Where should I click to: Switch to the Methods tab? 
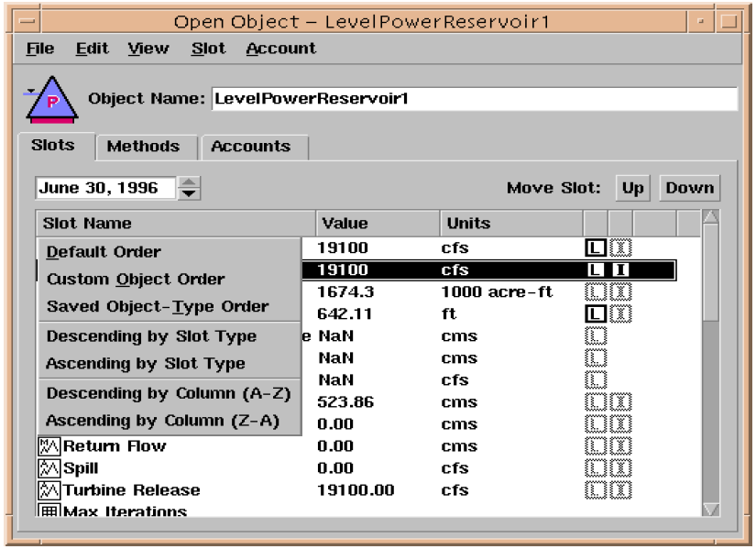pyautogui.click(x=143, y=147)
